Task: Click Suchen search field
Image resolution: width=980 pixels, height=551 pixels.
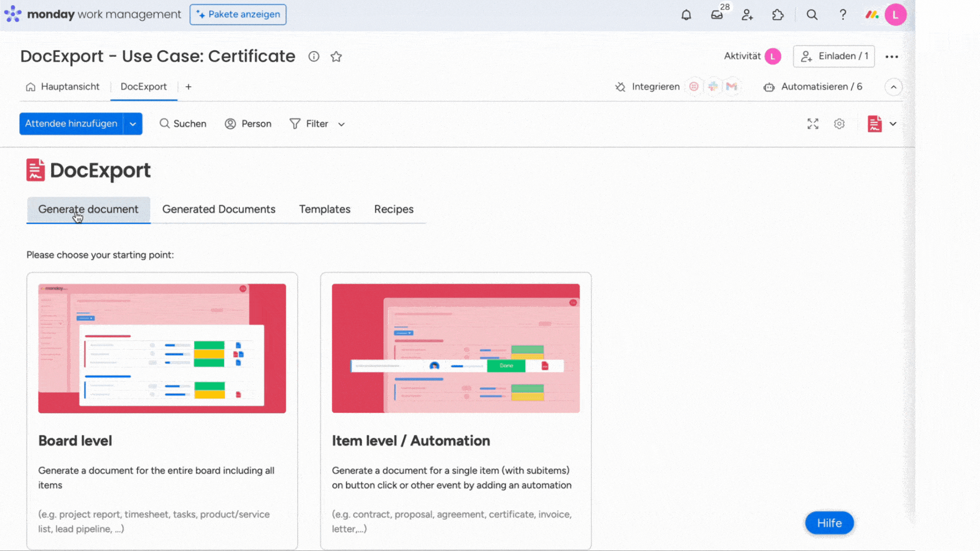Action: pos(183,124)
